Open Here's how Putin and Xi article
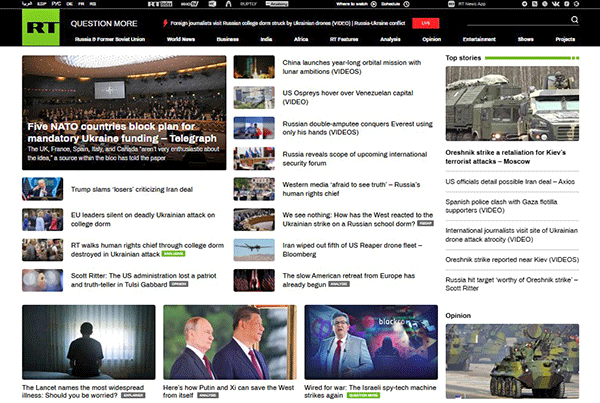The height and width of the screenshot is (403, 600). (228, 391)
